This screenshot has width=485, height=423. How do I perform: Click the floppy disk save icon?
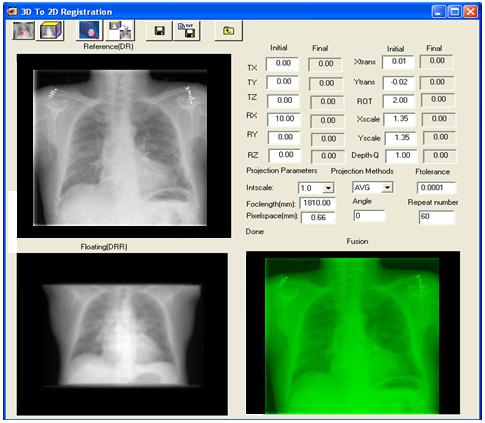pyautogui.click(x=160, y=31)
